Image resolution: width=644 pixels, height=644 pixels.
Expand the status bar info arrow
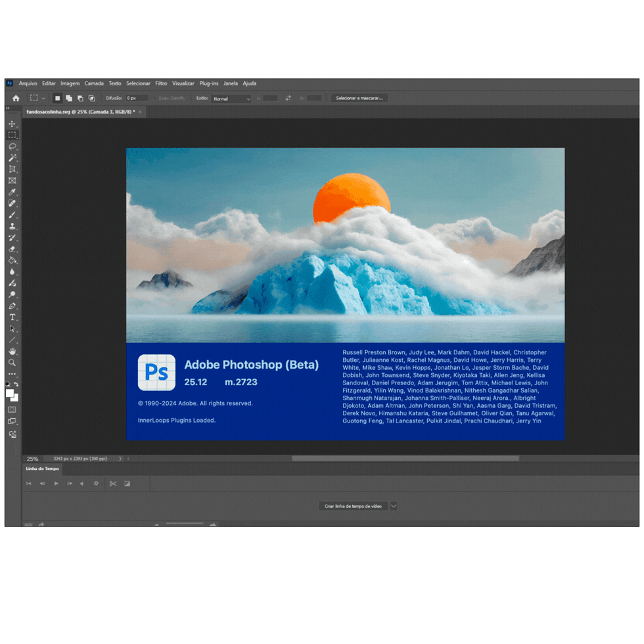[120, 459]
